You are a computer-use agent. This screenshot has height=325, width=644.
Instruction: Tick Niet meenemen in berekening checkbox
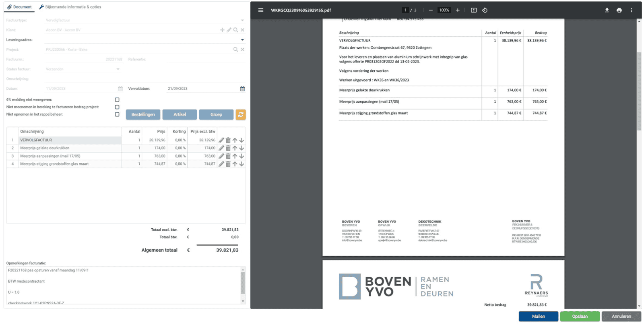click(x=117, y=107)
